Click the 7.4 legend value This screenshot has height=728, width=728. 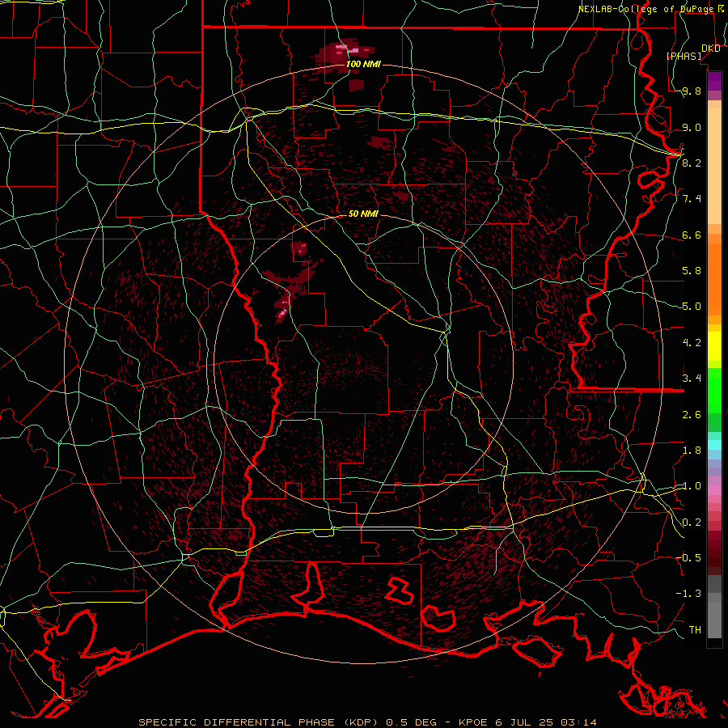click(692, 199)
